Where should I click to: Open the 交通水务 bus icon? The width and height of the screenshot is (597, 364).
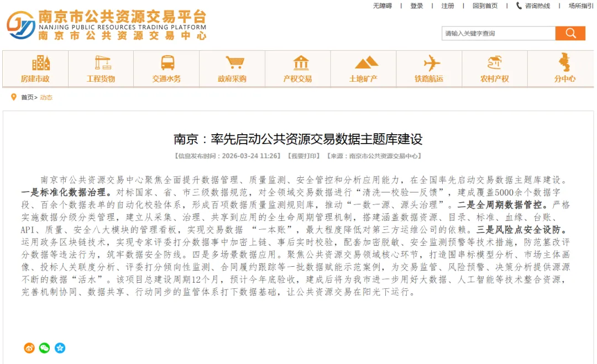click(167, 63)
